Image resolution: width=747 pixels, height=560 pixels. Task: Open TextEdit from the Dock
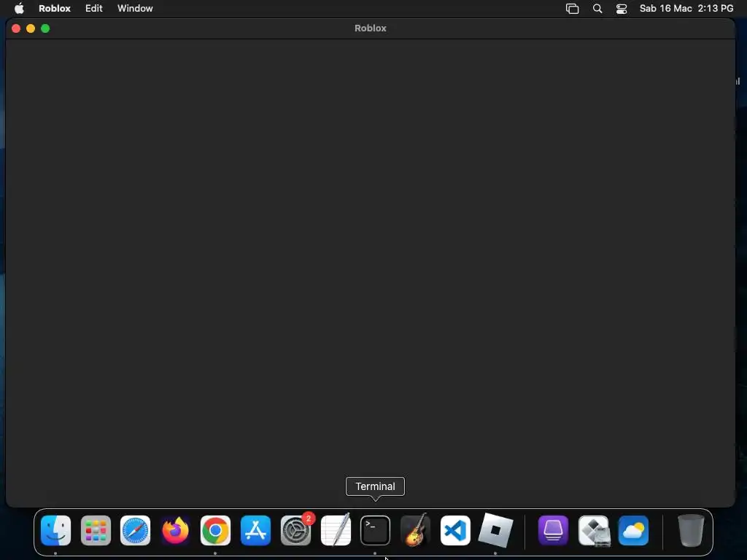[336, 531]
